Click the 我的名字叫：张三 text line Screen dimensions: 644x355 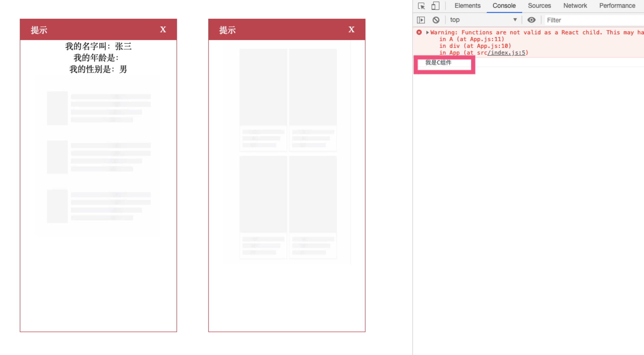pyautogui.click(x=98, y=46)
